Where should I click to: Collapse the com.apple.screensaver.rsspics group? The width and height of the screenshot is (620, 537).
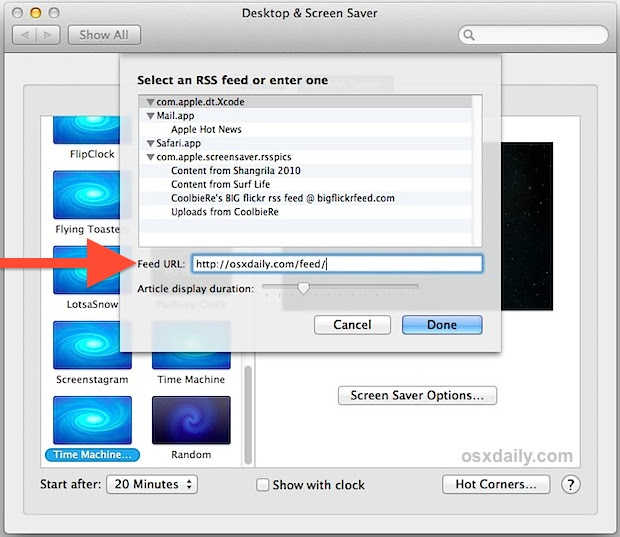pyautogui.click(x=150, y=157)
